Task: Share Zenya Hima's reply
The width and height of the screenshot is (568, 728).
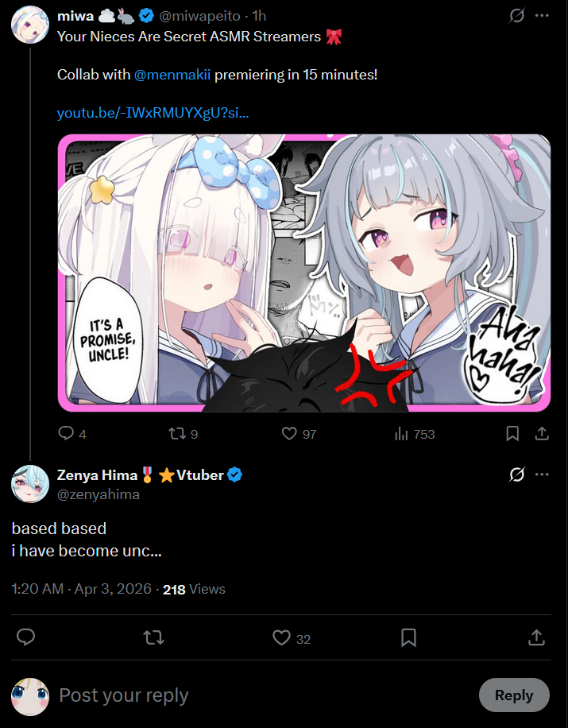Action: 536,637
